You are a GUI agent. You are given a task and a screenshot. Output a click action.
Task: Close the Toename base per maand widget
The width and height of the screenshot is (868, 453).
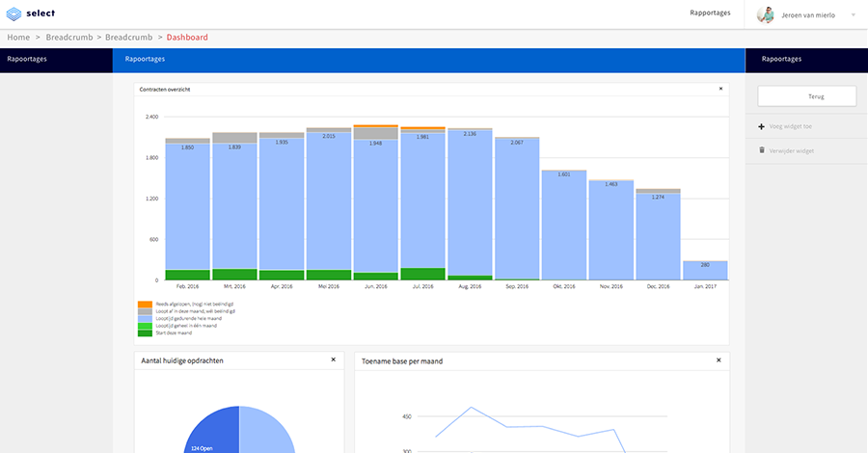point(719,360)
